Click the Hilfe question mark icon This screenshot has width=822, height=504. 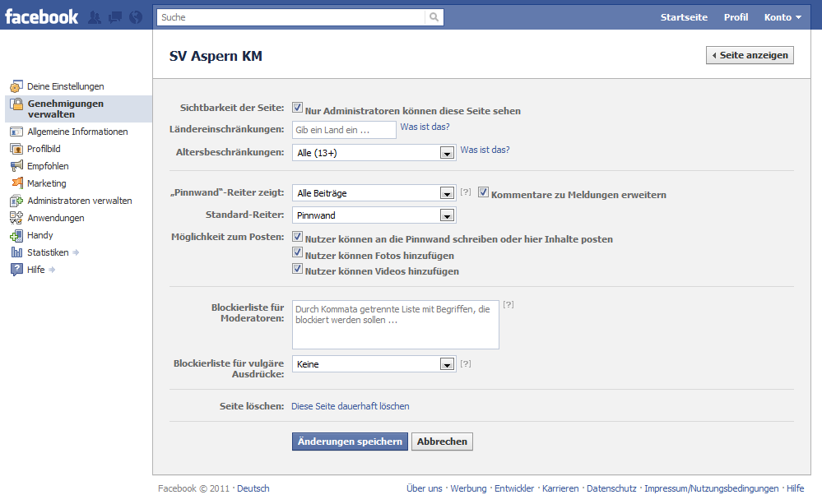tap(16, 270)
